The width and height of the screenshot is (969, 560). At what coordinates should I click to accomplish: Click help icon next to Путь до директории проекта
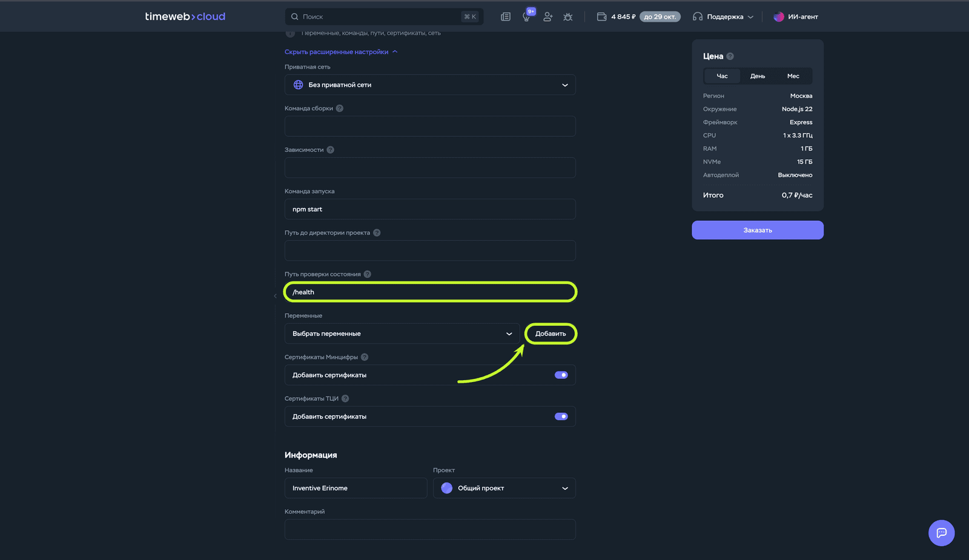click(377, 232)
